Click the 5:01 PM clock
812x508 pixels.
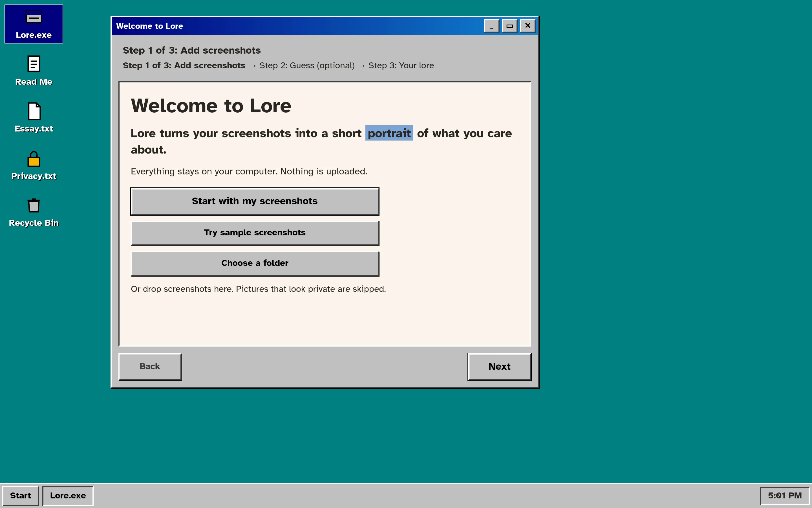click(x=784, y=496)
